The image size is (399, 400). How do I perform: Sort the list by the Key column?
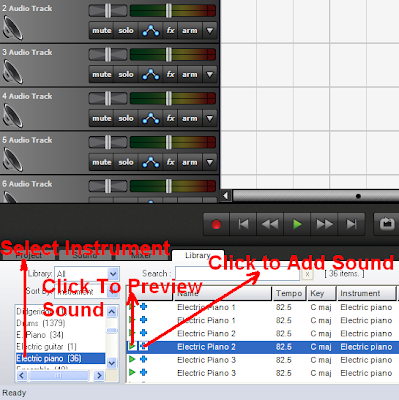click(x=321, y=293)
